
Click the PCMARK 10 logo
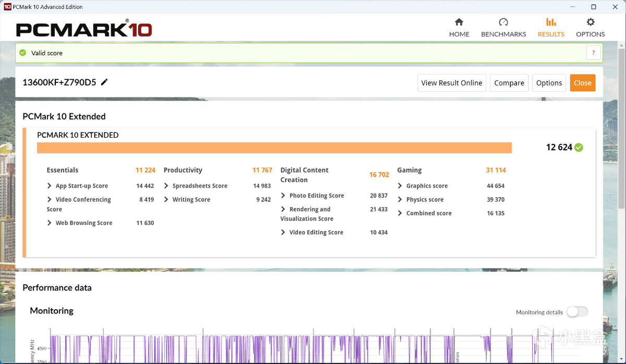83,28
